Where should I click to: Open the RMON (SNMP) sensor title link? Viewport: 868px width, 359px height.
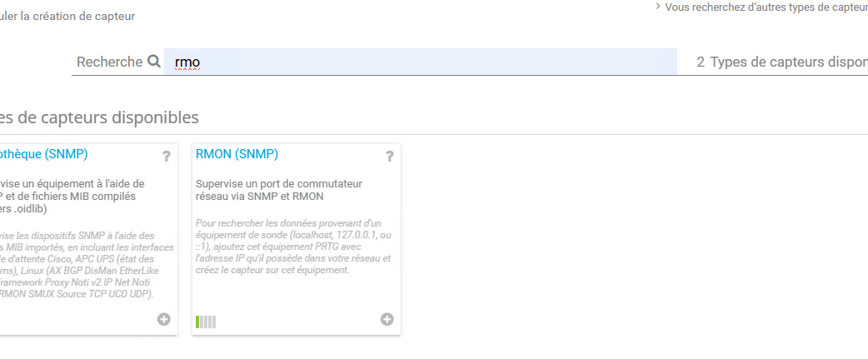(x=237, y=154)
